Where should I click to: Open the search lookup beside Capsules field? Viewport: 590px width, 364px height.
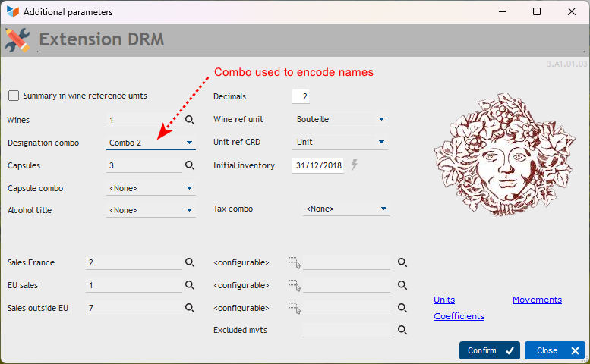pyautogui.click(x=190, y=165)
